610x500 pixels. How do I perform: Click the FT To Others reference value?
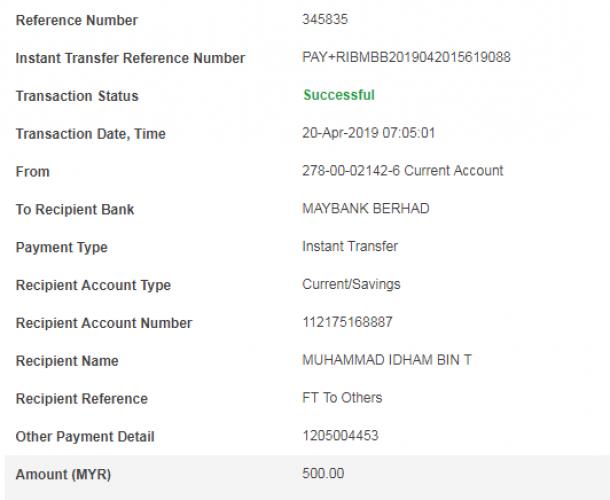coord(342,398)
